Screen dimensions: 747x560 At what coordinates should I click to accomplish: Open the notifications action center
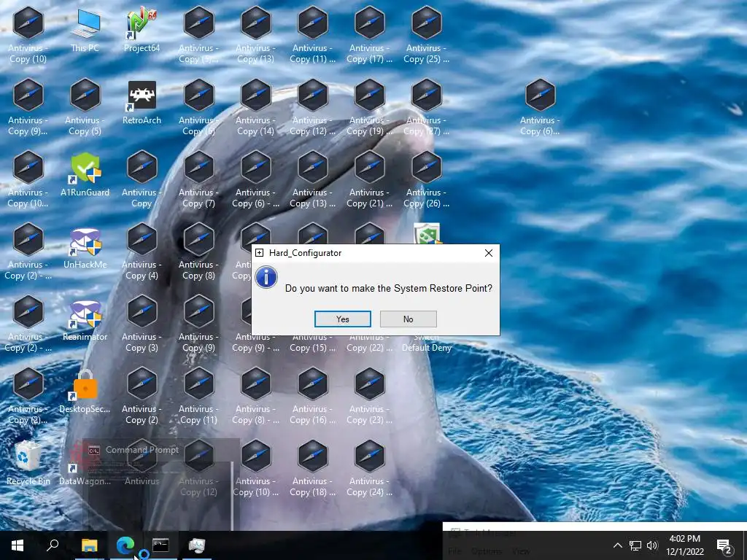[724, 545]
